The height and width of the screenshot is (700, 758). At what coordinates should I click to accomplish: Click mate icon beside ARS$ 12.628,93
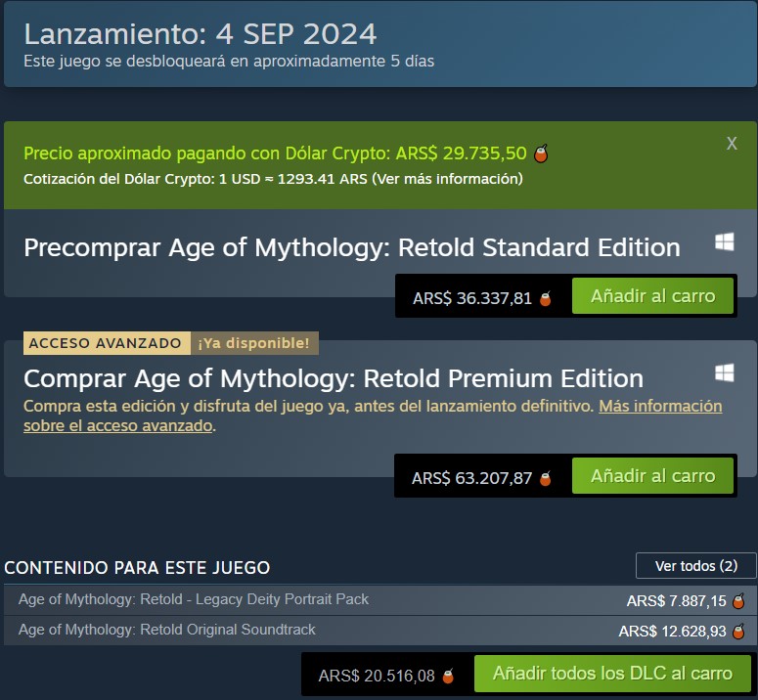[739, 632]
